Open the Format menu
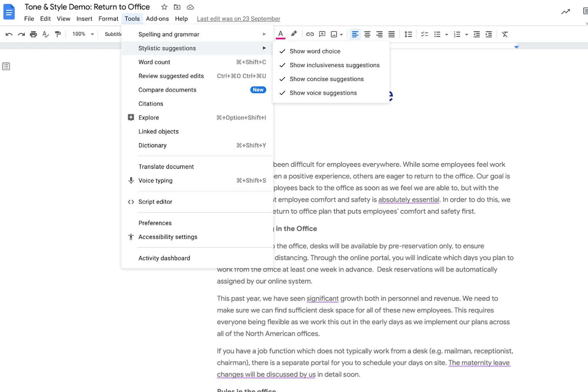The height and width of the screenshot is (392, 588). [x=108, y=19]
